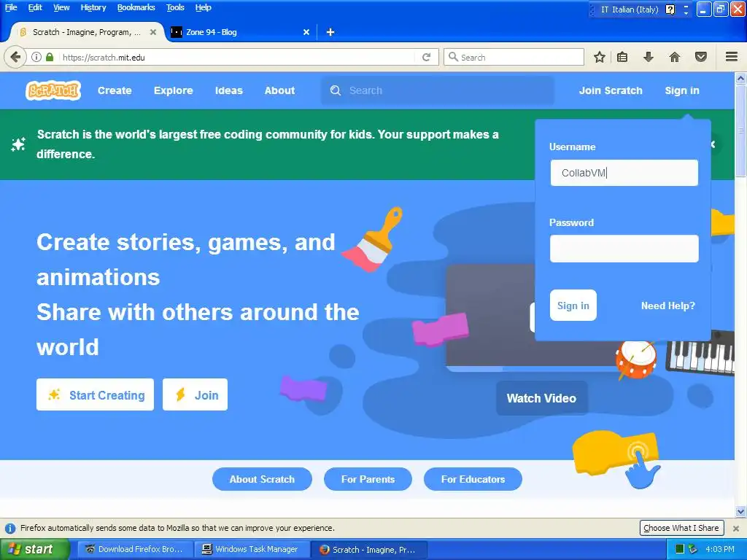Open the For Educators pill button
This screenshot has width=747, height=560.
click(473, 479)
